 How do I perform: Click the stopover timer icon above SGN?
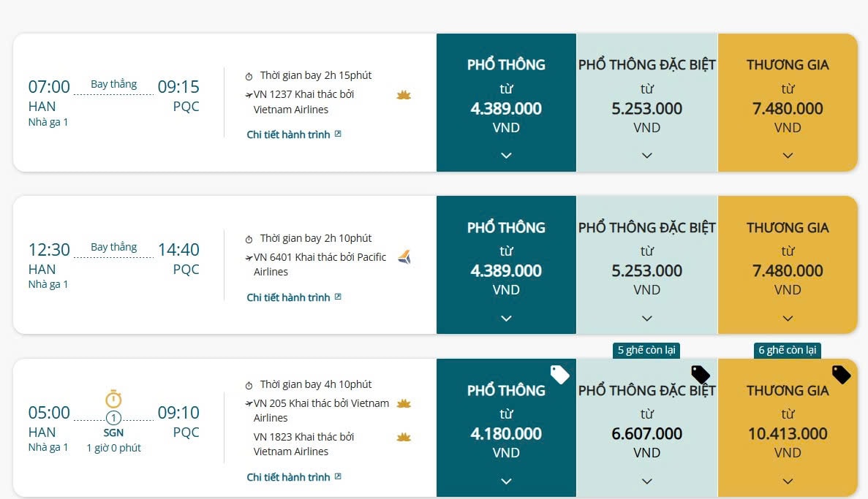click(113, 399)
